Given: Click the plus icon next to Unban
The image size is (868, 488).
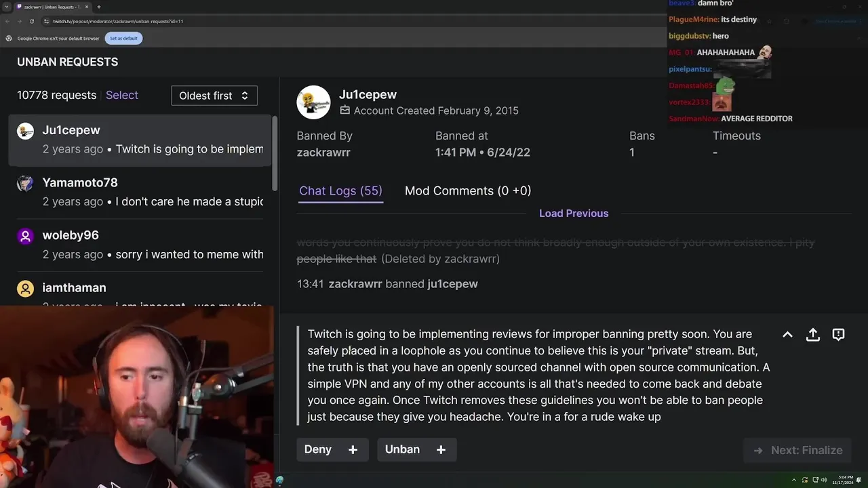Looking at the screenshot, I should point(441,449).
